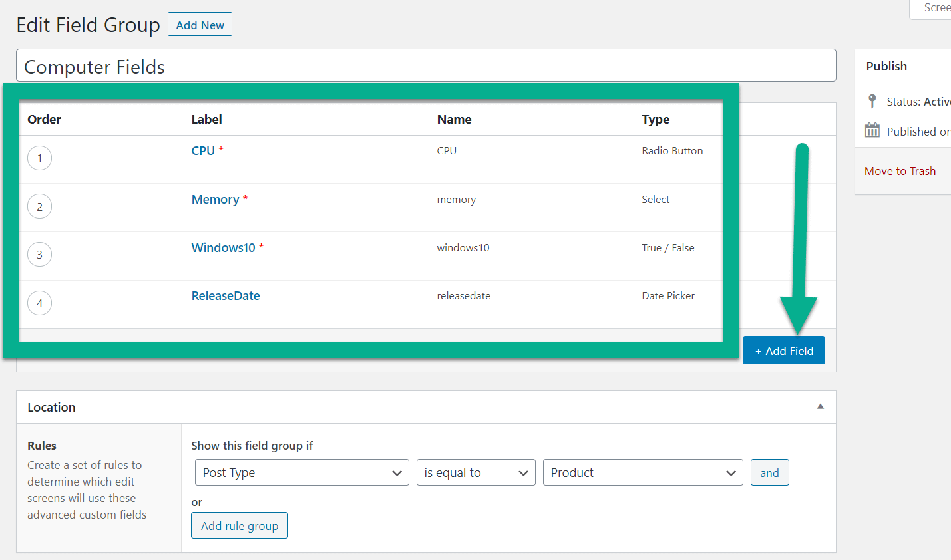The width and height of the screenshot is (951, 560).
Task: Edit the ReleaseDate field
Action: [225, 295]
